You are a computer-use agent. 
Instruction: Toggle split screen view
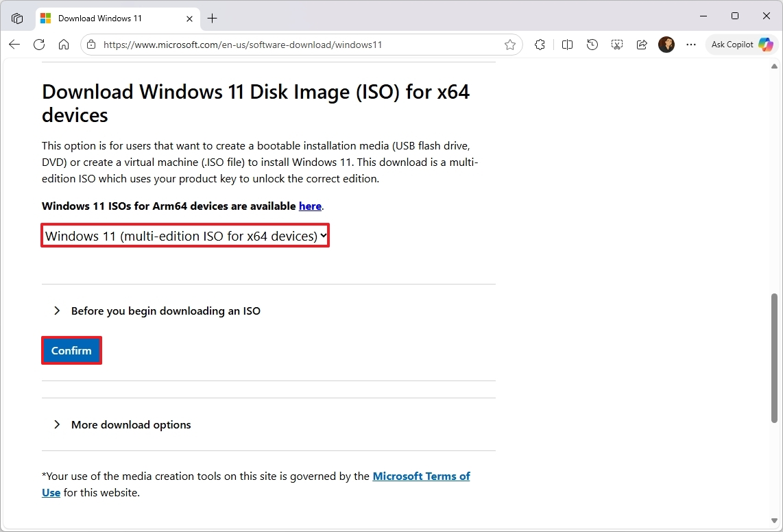pos(567,45)
